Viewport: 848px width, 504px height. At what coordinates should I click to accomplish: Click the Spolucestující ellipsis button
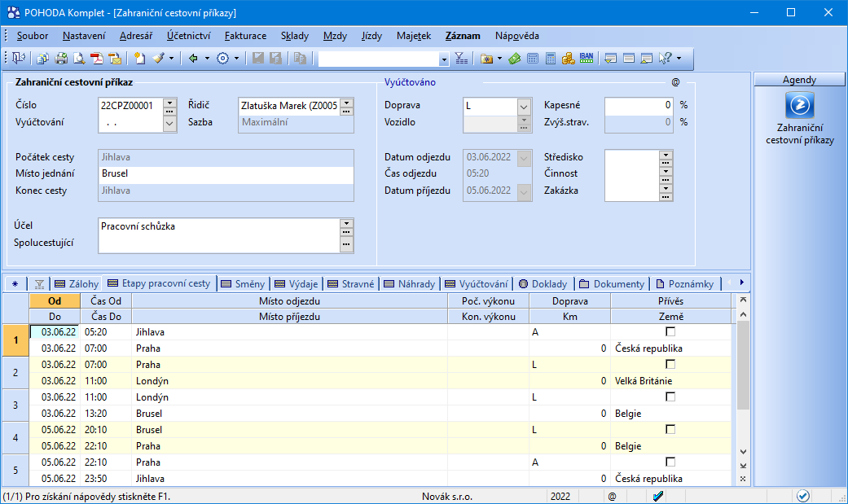coord(347,244)
